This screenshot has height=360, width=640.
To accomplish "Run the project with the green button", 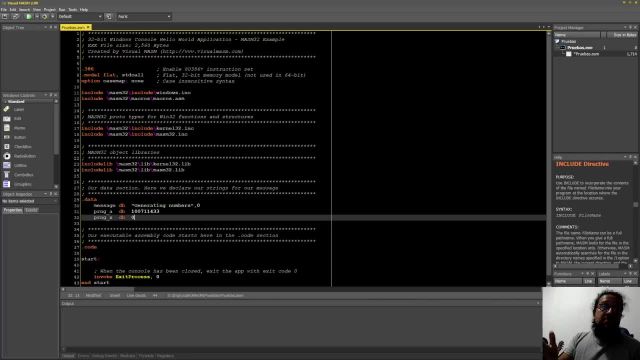I will coord(29,17).
